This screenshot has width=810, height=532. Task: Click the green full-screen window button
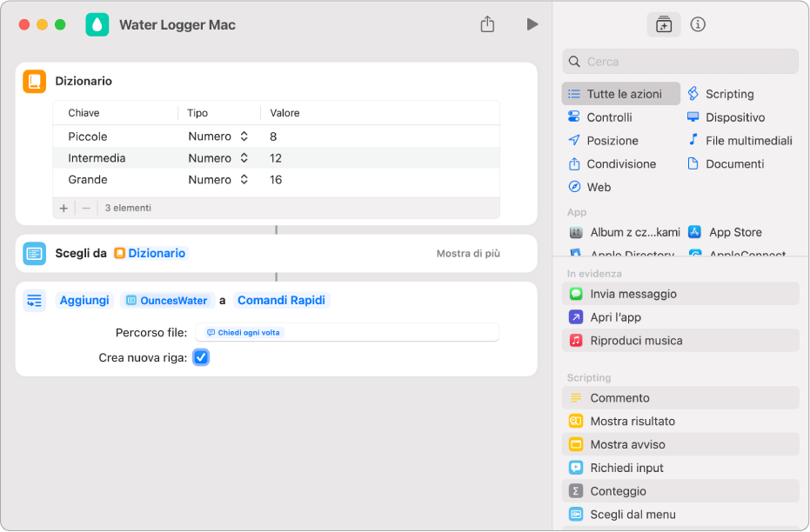[x=60, y=24]
